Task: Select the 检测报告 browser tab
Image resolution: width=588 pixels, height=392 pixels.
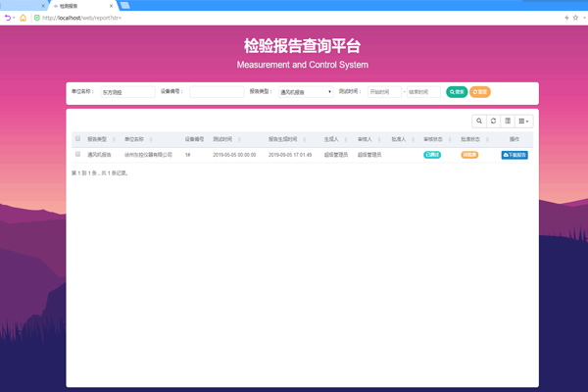Action: pos(83,5)
